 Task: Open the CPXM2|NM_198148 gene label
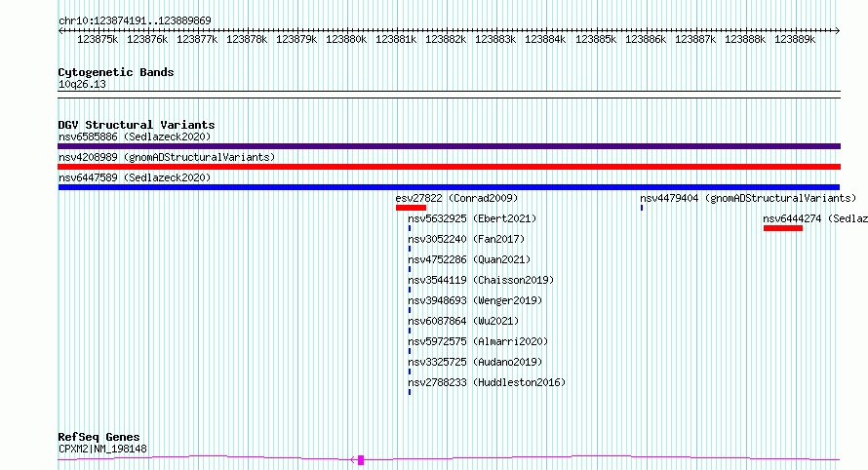(x=102, y=449)
